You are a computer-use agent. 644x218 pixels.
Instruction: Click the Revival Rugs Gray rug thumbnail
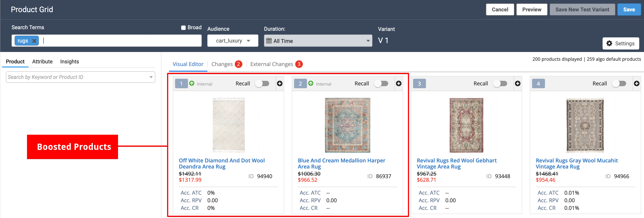click(x=585, y=125)
